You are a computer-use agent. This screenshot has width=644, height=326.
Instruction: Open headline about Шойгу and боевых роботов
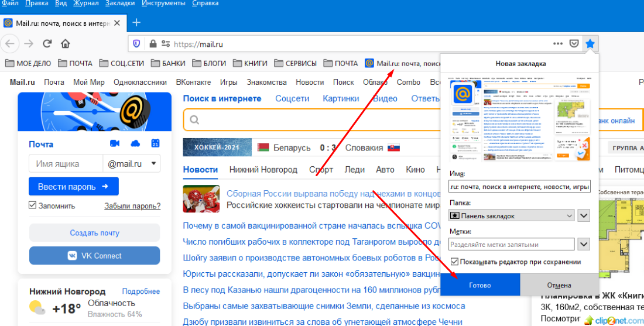click(x=311, y=258)
